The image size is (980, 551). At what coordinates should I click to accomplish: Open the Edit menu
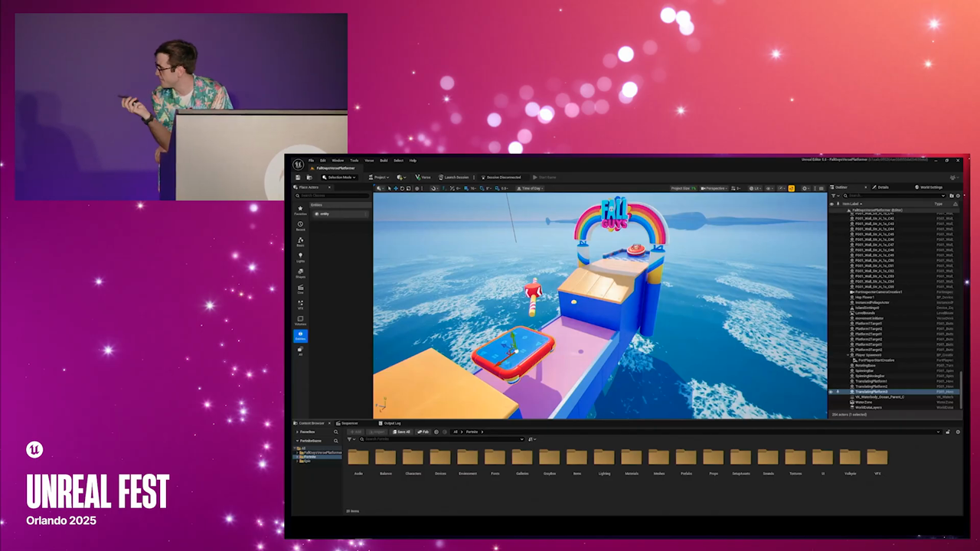[x=323, y=161]
